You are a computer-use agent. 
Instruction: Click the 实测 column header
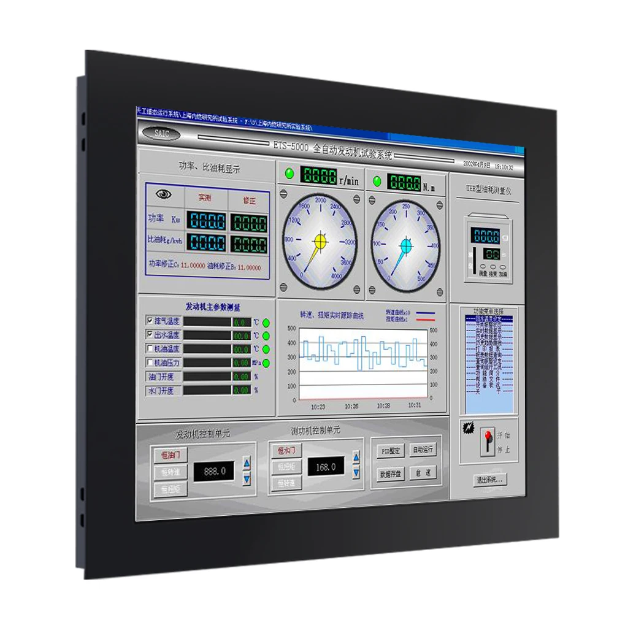[204, 198]
